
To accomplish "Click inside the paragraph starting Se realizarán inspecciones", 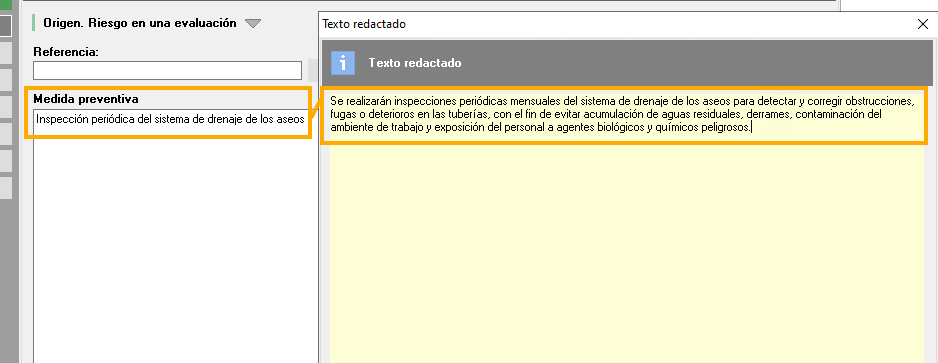I will (622, 113).
